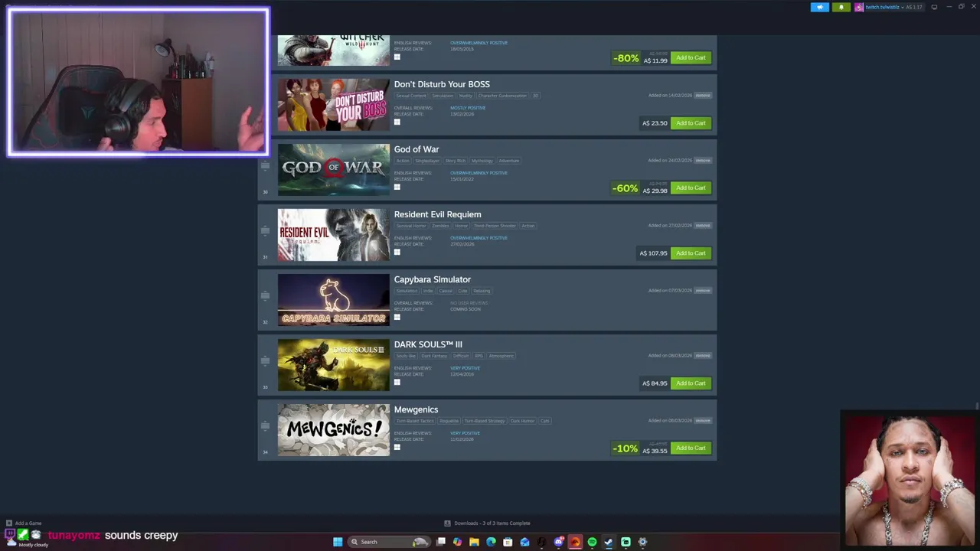
Task: Add Mewgenics to cart
Action: 691,448
